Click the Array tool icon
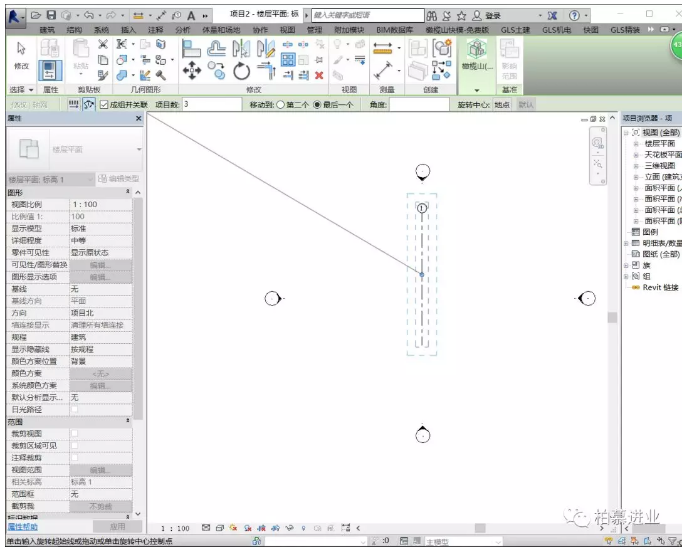 [x=288, y=60]
